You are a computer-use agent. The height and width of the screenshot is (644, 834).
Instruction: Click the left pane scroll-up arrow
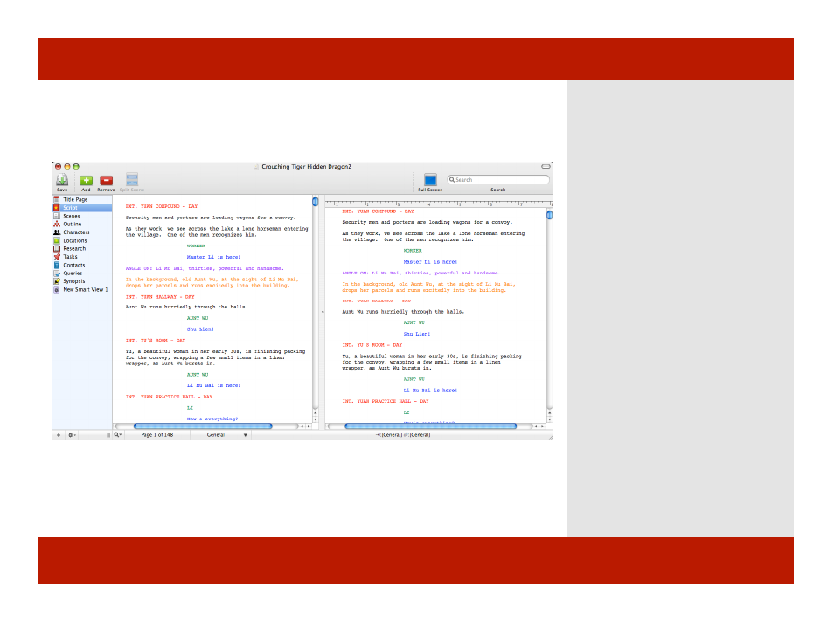tap(316, 412)
